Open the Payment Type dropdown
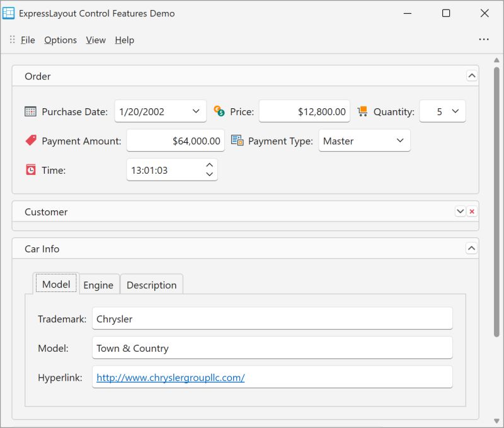This screenshot has height=428, width=504. 400,140
